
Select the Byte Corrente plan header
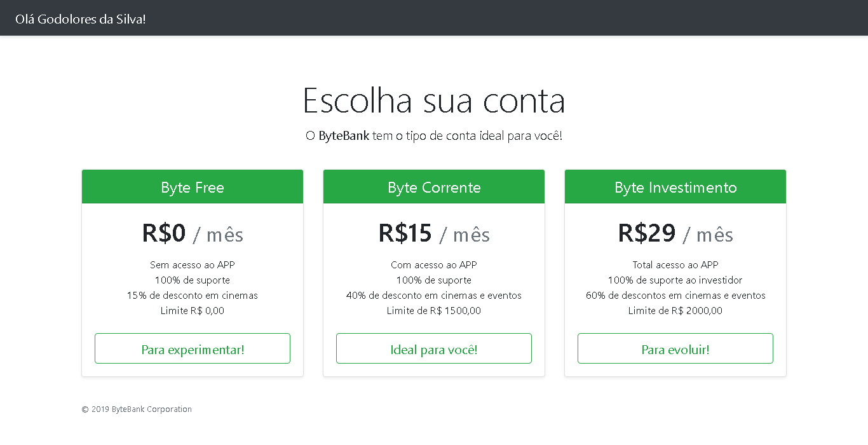(433, 186)
